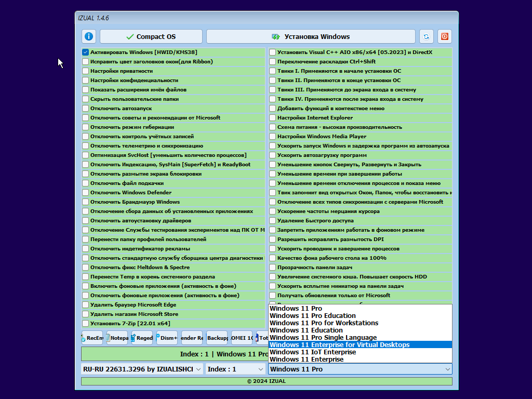This screenshot has height=399, width=532.
Task: Click the IZUAL 1.4.6 window title
Action: click(x=94, y=18)
